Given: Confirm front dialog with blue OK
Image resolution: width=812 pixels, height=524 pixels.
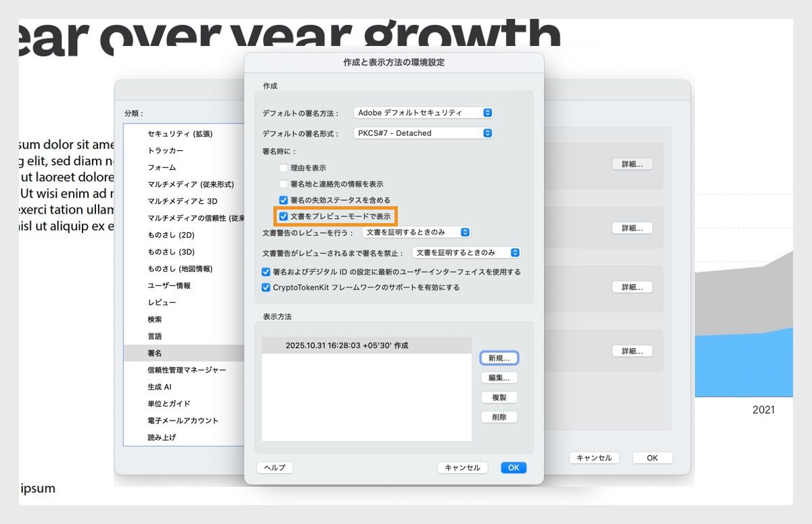Looking at the screenshot, I should (514, 467).
